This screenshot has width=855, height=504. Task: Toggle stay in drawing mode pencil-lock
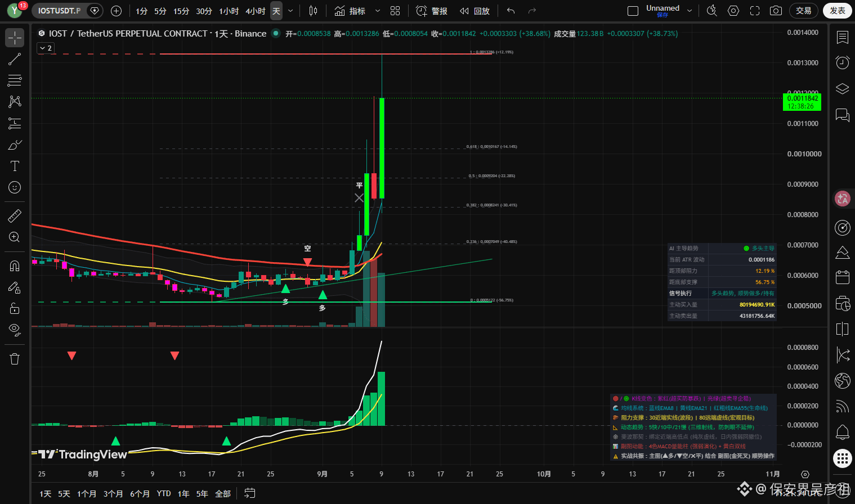15,287
